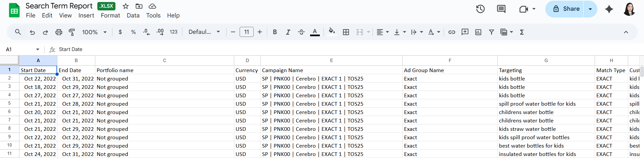Click the paint format roller icon
This screenshot has width=644, height=158.
[72, 32]
